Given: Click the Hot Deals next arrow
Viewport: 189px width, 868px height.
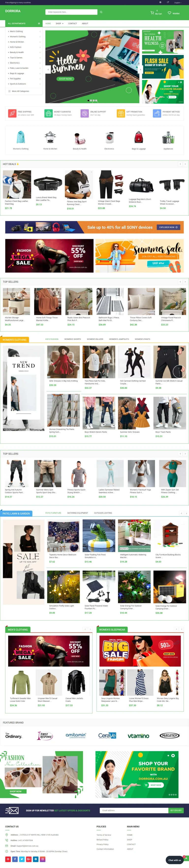Looking at the screenshot, I should [185, 164].
